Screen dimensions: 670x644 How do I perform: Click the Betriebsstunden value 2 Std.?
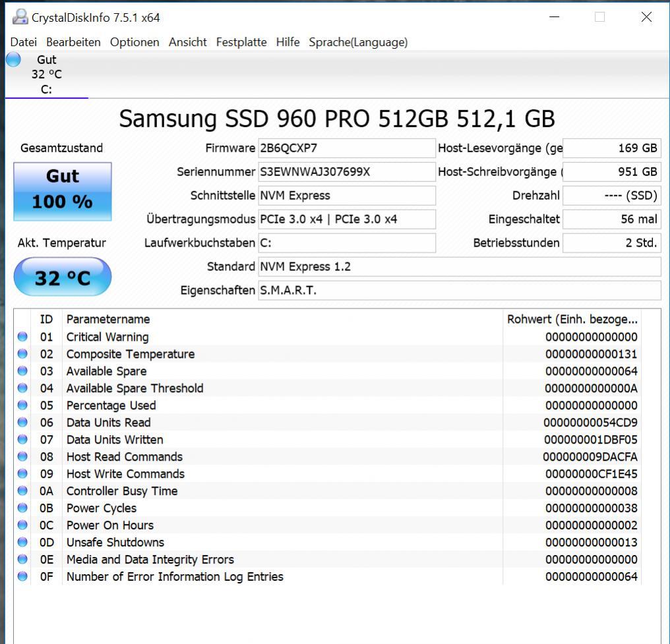pyautogui.click(x=612, y=243)
